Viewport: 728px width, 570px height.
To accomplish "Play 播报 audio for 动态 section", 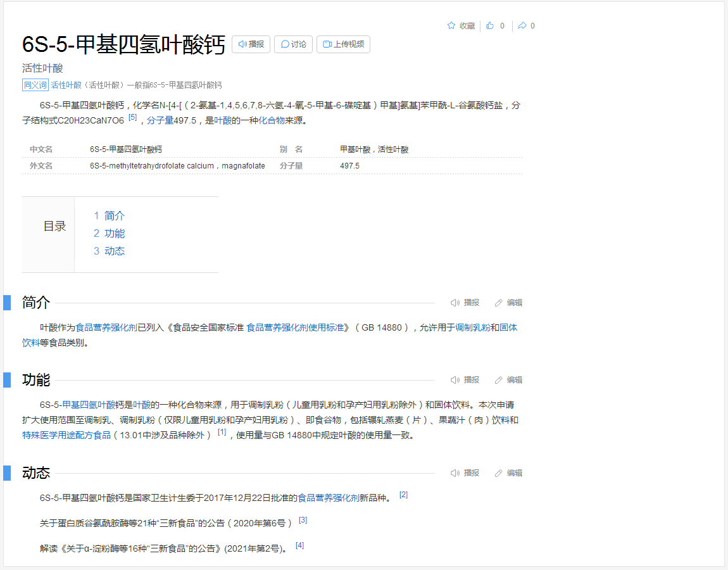I will (x=465, y=473).
